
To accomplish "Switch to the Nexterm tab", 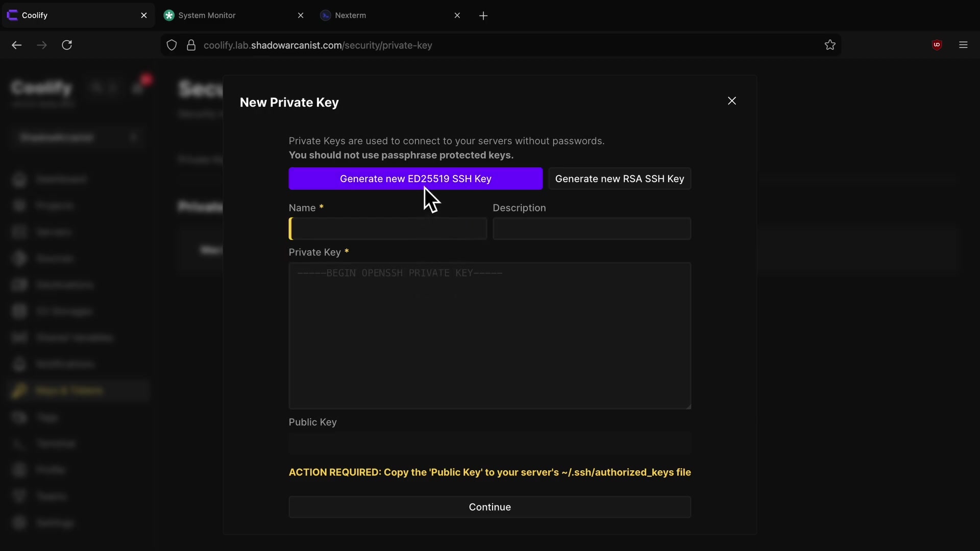I will (x=390, y=15).
